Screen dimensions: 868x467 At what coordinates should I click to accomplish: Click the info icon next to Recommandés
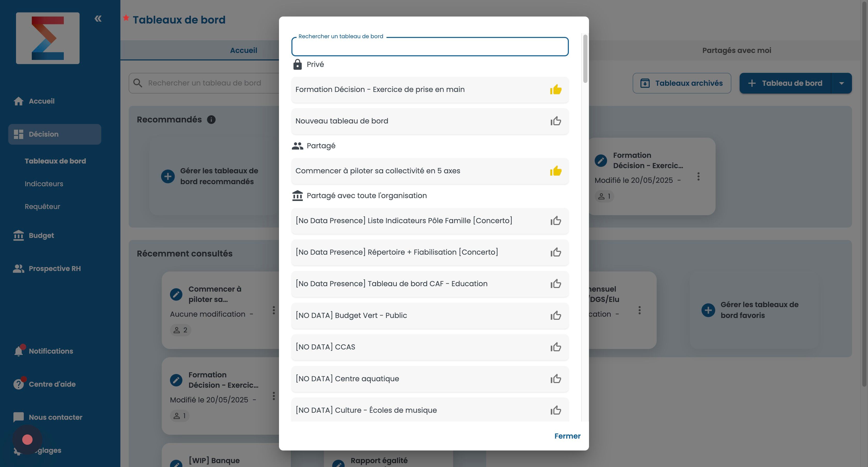pos(211,120)
